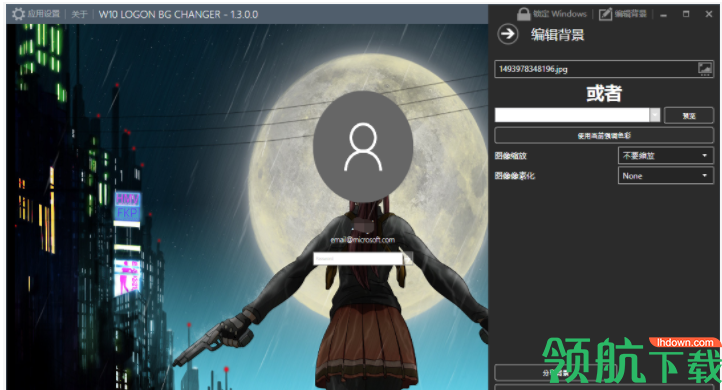
Task: Click the wide accent color button below color box
Action: [604, 135]
